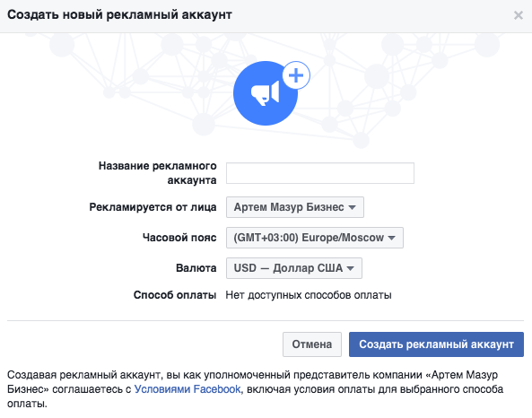
Task: Click the Рекламируется от лица label
Action: point(153,207)
